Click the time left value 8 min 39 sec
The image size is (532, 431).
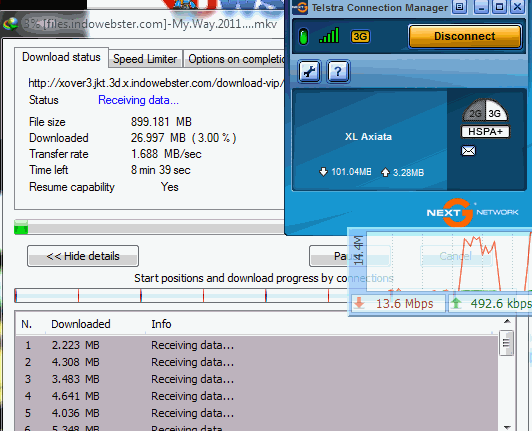(160, 170)
